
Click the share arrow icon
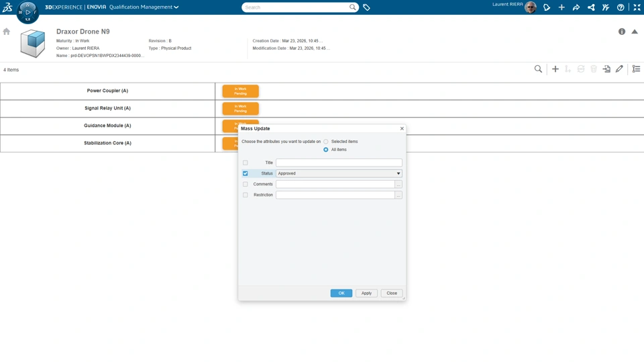[576, 7]
